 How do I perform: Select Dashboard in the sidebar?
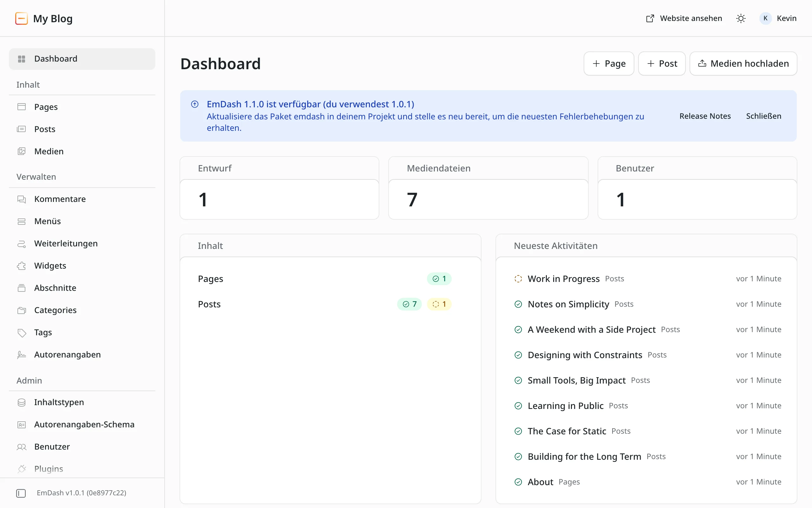click(82, 59)
